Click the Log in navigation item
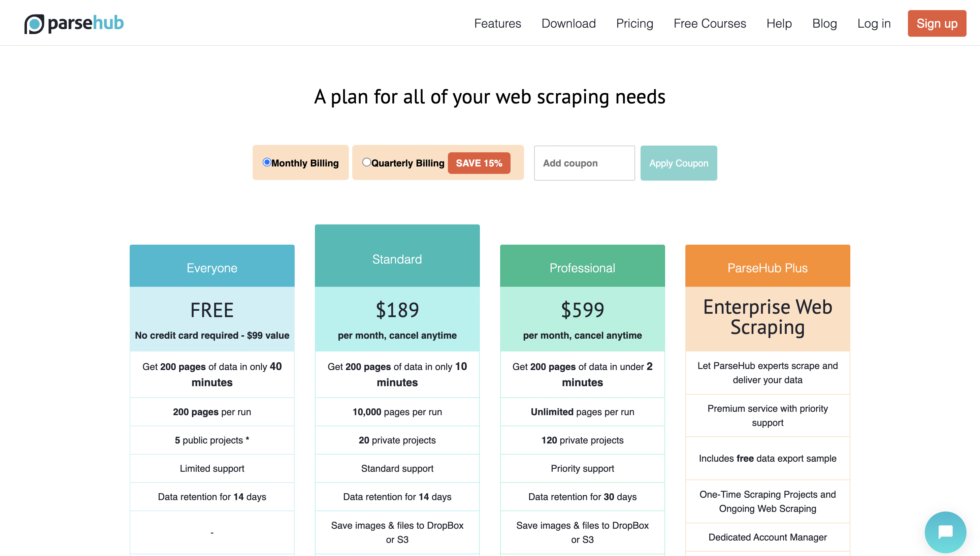Viewport: 980px width, 556px height. pyautogui.click(x=874, y=23)
